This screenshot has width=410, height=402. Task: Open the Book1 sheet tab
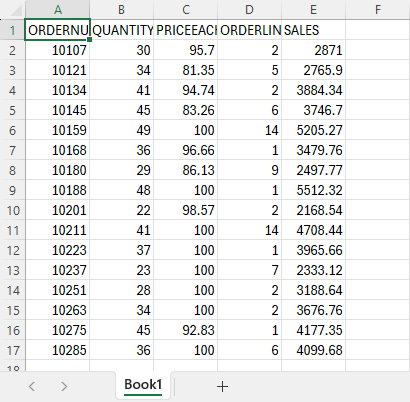click(143, 385)
